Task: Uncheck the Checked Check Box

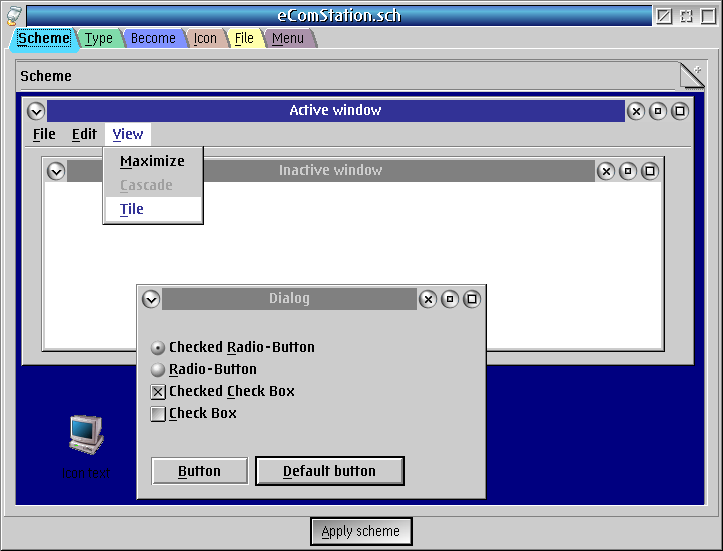Action: pyautogui.click(x=223, y=391)
